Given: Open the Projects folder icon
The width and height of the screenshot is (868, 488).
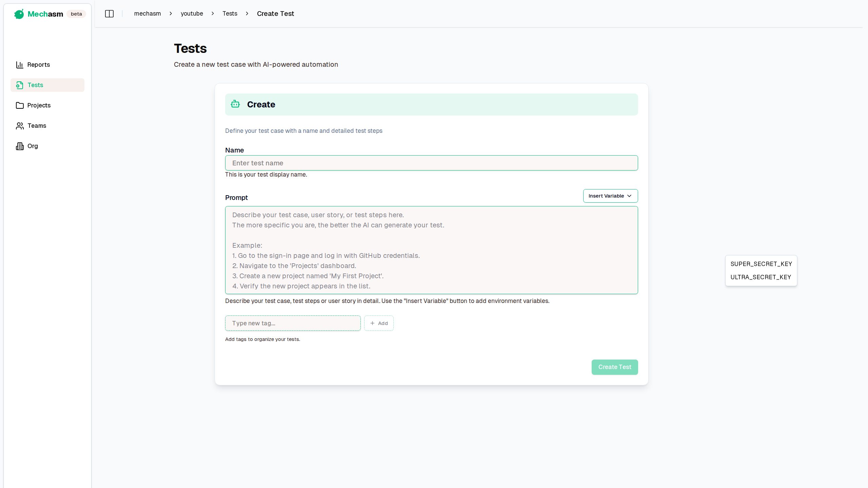Looking at the screenshot, I should pyautogui.click(x=20, y=105).
